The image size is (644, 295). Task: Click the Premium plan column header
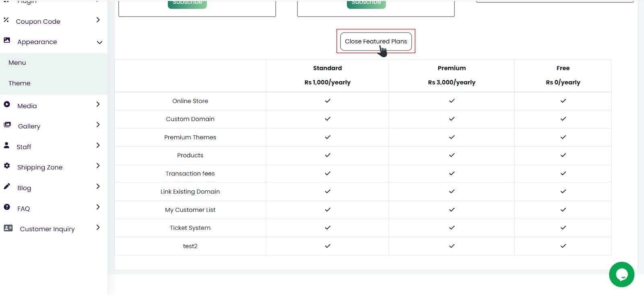[452, 68]
